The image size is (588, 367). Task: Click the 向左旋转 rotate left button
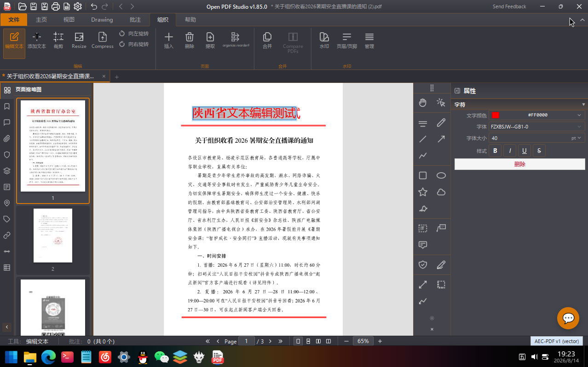coord(134,34)
